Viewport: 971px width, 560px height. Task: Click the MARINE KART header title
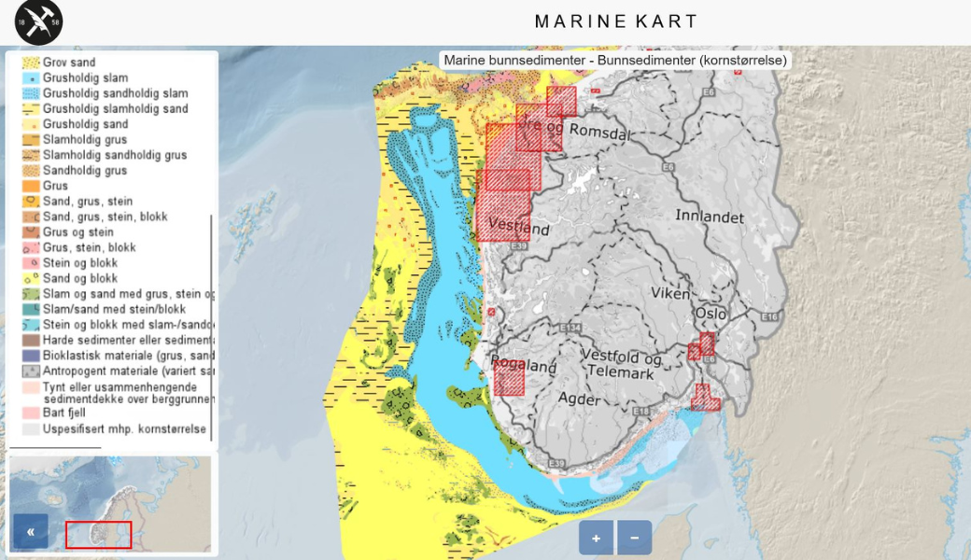(615, 21)
